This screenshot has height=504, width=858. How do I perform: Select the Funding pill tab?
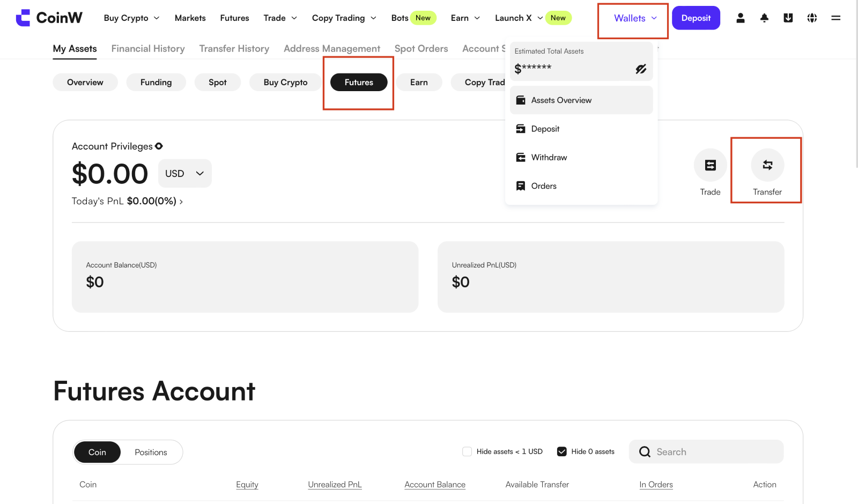point(156,82)
